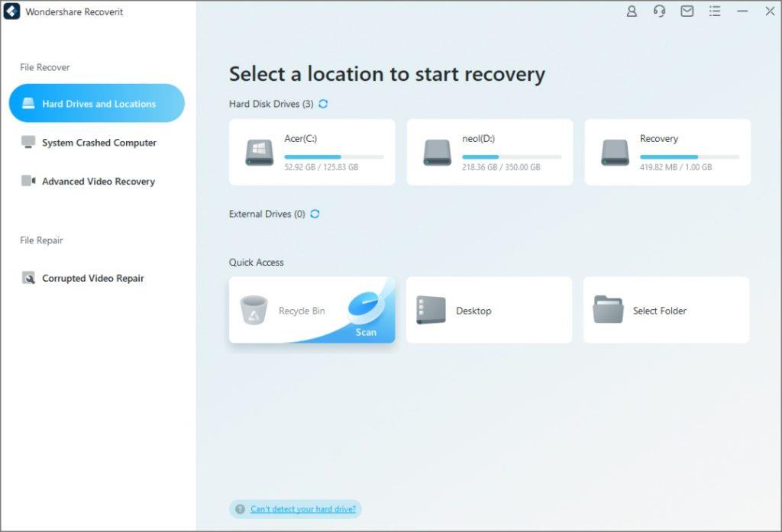Click "419.82 MB / 1.00 GB" size text
782x532 pixels.
point(676,167)
